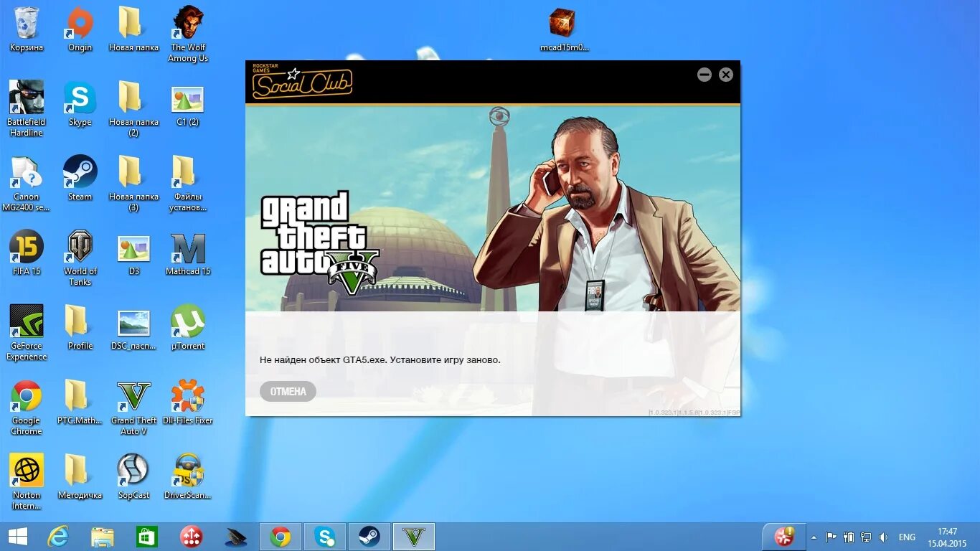Click the GTA V taskbar button
Screen dimensions: 980x551
414,537
